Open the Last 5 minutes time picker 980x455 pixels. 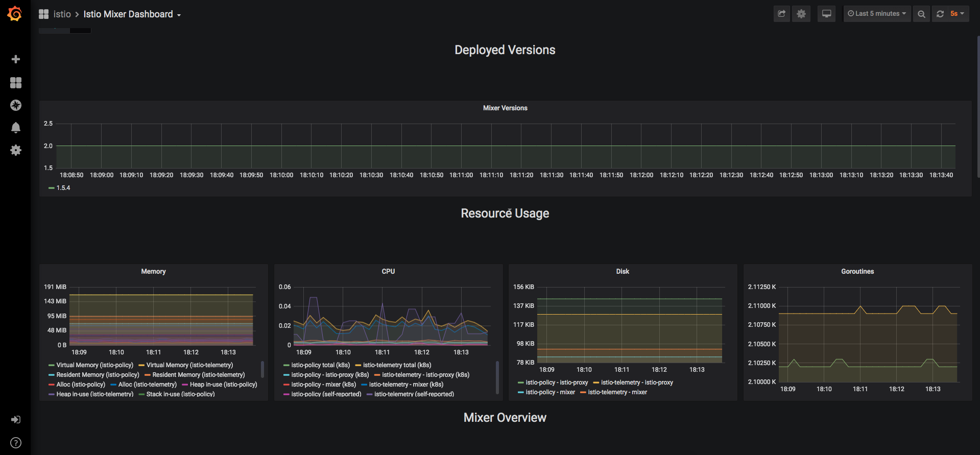[877, 14]
